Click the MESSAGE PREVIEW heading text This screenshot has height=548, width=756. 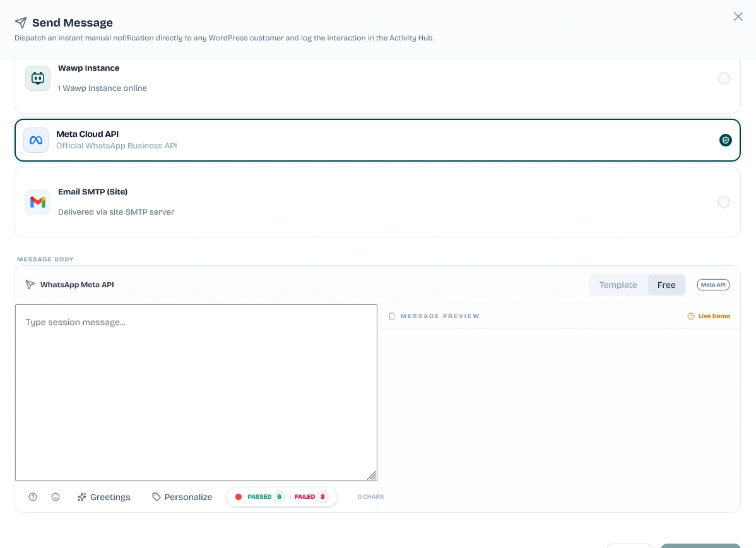(x=440, y=316)
